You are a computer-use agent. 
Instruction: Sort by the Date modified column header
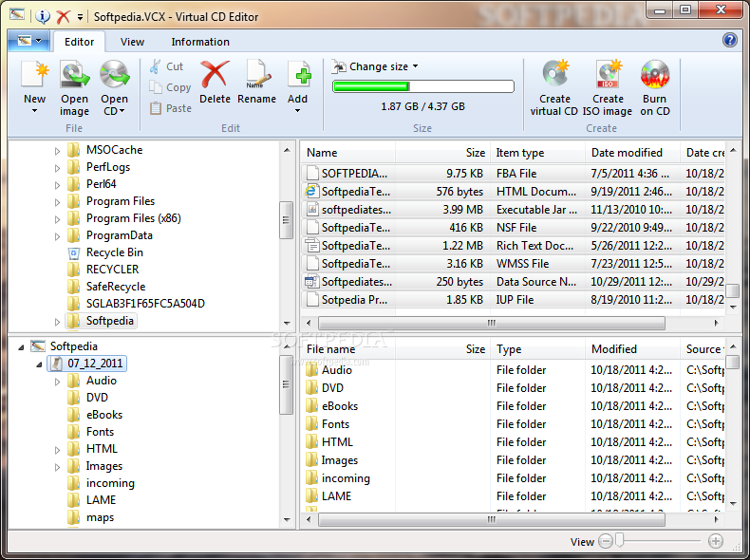pos(632,153)
